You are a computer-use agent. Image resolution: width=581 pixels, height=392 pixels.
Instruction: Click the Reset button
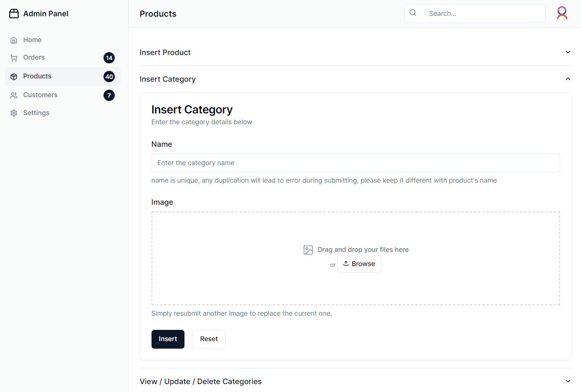pyautogui.click(x=209, y=339)
